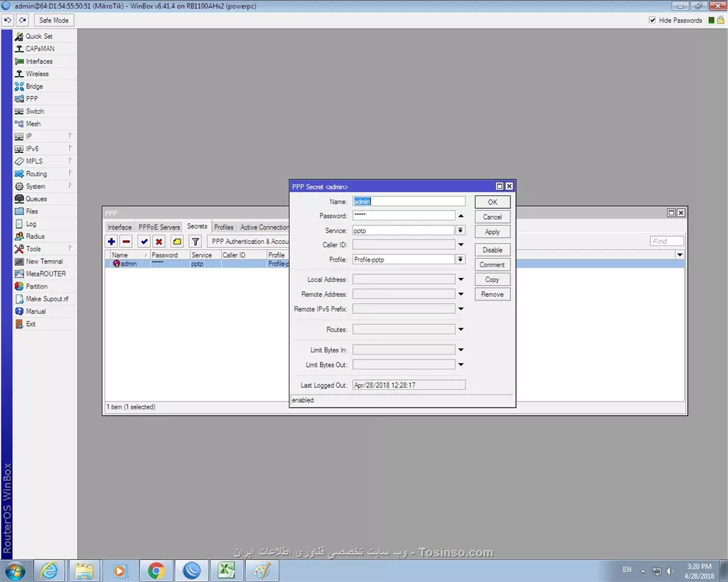Click the Mesh sidebar icon
Screen dimensions: 728x582
(x=19, y=124)
